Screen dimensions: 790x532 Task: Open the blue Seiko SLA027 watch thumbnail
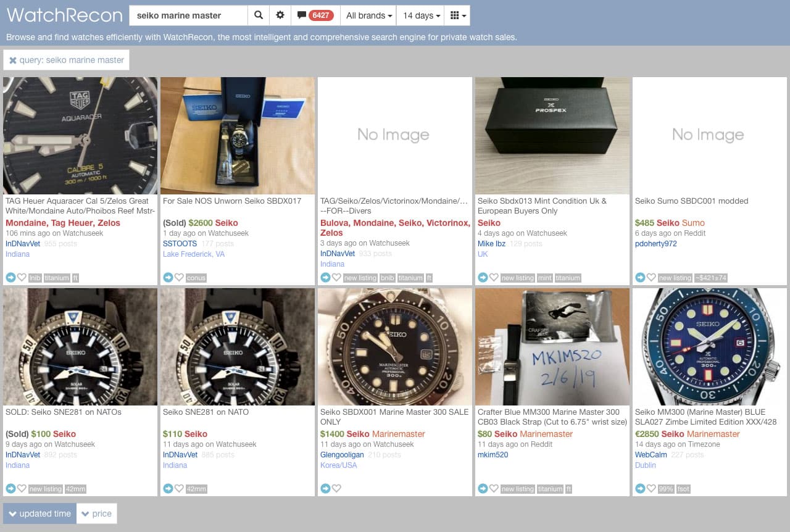(710, 347)
